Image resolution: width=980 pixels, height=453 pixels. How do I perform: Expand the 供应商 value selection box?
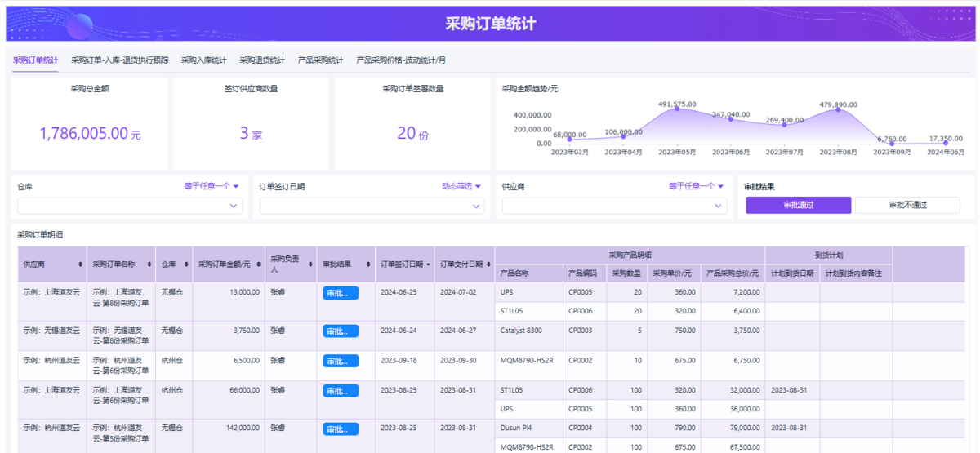[x=613, y=207]
